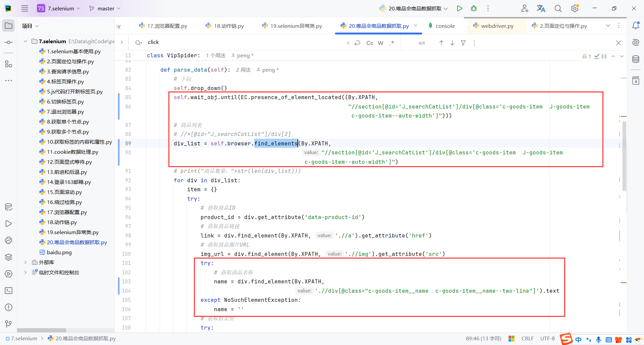The width and height of the screenshot is (644, 345).
Task: Close the find bar
Action: click(619, 43)
